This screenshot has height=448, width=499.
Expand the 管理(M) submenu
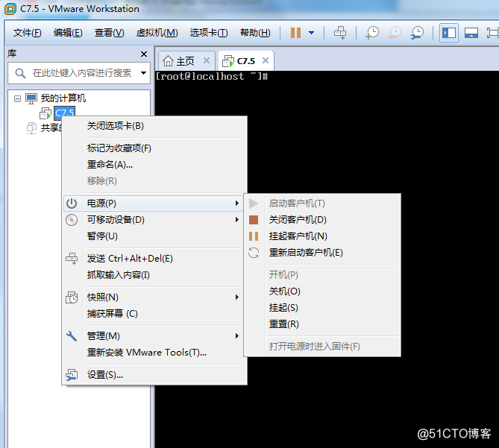point(155,336)
